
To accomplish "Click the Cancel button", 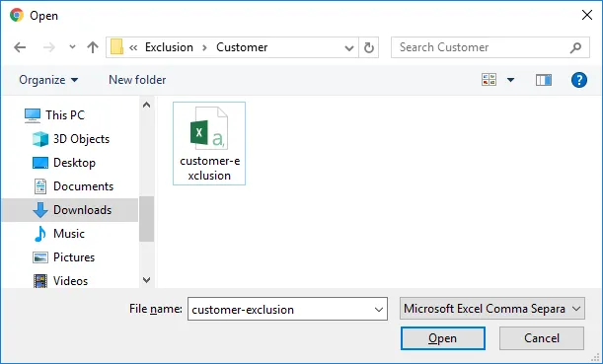I will pyautogui.click(x=542, y=338).
